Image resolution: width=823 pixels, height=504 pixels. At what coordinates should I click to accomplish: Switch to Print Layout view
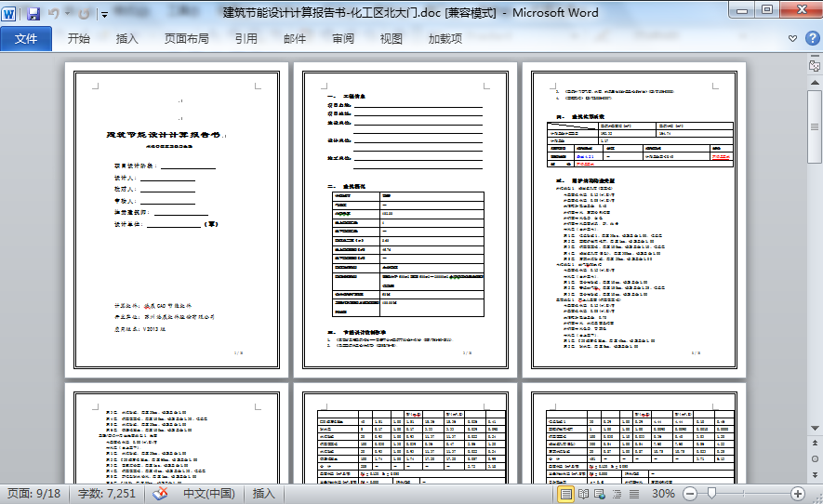pyautogui.click(x=565, y=494)
